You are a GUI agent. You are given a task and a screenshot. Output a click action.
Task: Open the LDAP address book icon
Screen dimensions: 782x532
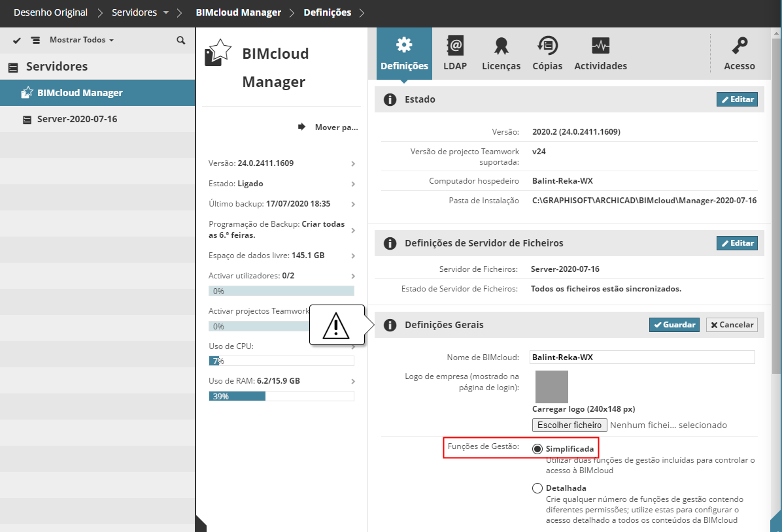455,45
